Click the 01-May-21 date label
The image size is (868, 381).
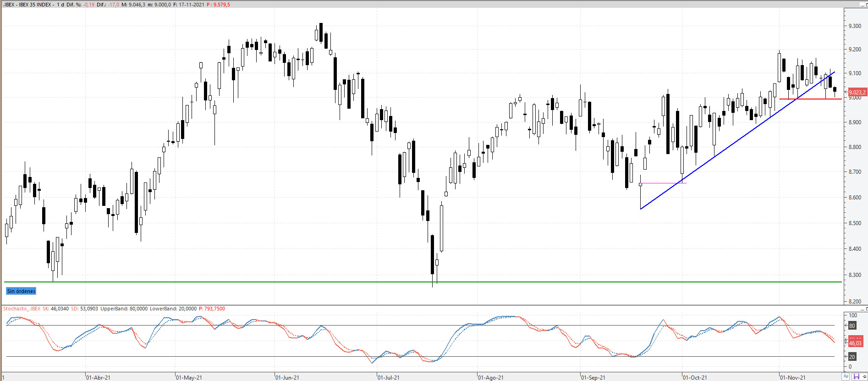pos(189,378)
